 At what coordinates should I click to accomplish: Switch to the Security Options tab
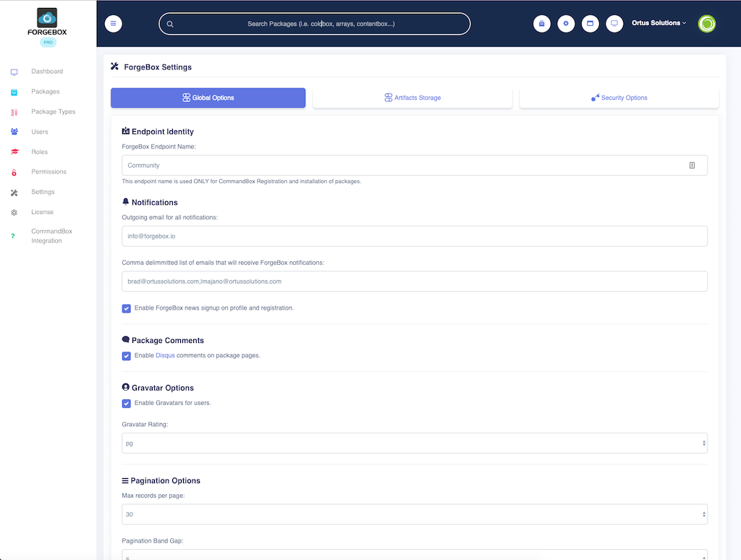point(619,98)
